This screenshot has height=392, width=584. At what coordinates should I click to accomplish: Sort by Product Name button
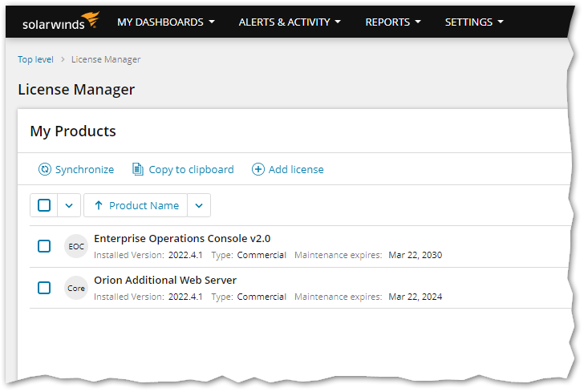[136, 205]
